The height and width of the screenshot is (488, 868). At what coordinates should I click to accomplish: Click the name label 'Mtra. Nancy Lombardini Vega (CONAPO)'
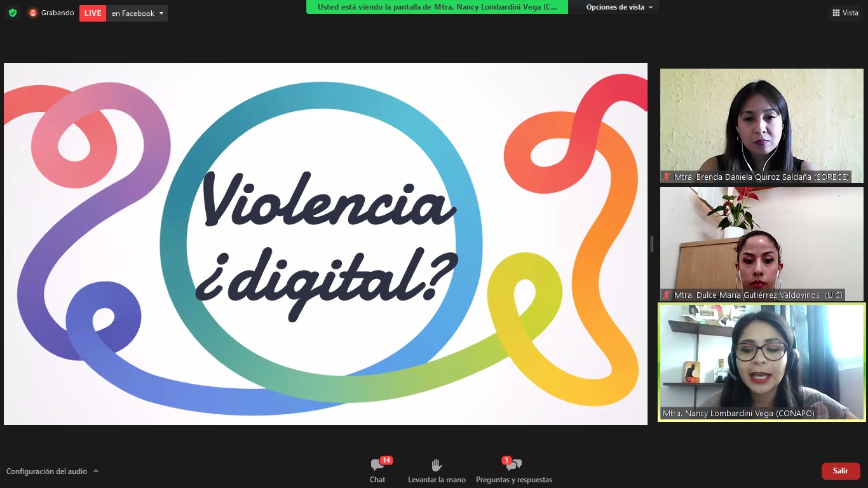point(738,414)
